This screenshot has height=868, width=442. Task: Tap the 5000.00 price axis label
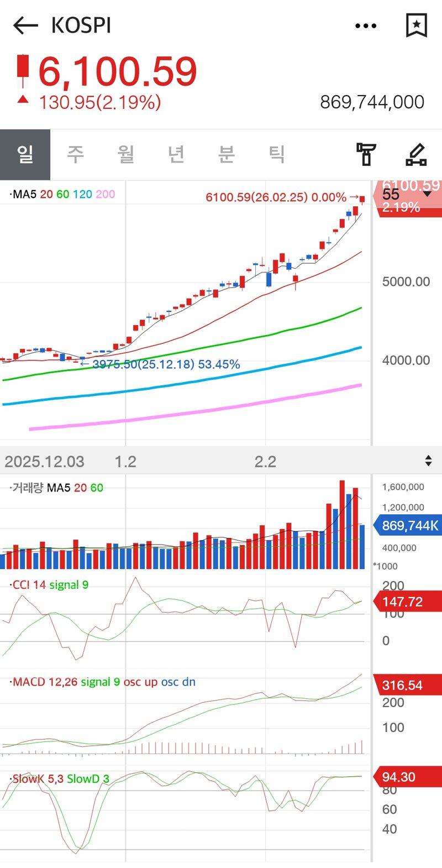point(406,282)
